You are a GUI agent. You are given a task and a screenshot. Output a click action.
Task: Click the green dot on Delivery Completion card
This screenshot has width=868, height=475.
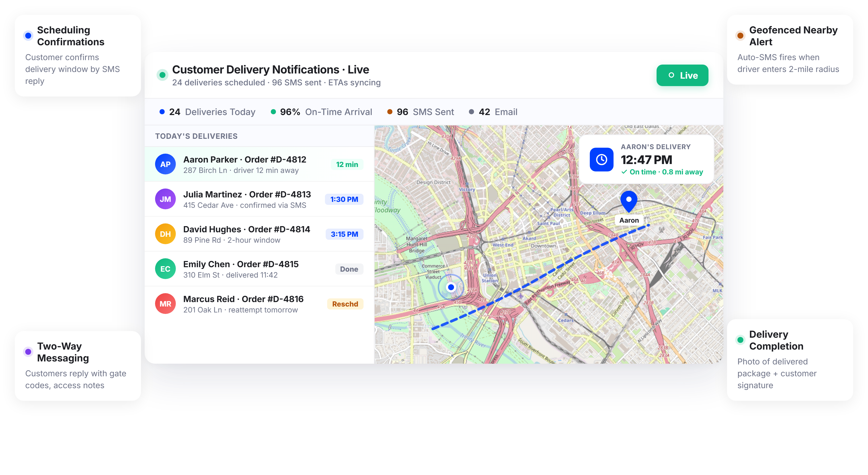[740, 340]
